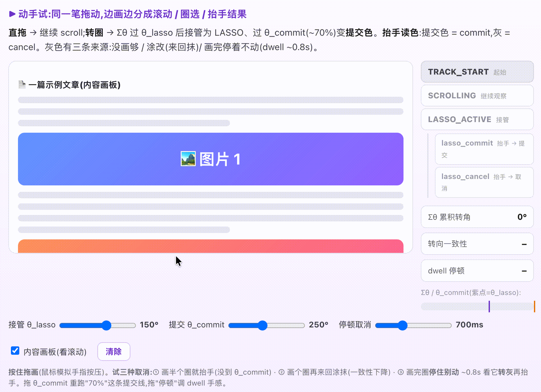Click the 转向一致性 readout row

point(477,244)
